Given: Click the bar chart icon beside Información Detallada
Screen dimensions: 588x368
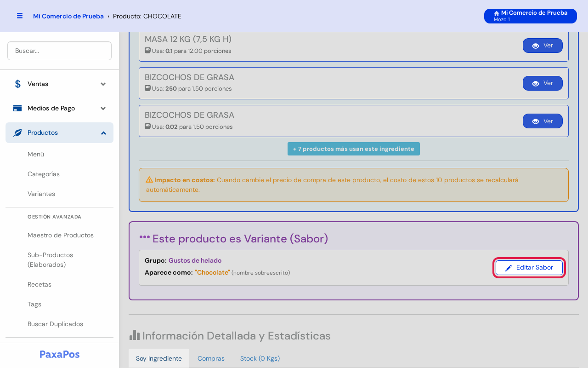Looking at the screenshot, I should pos(135,335).
